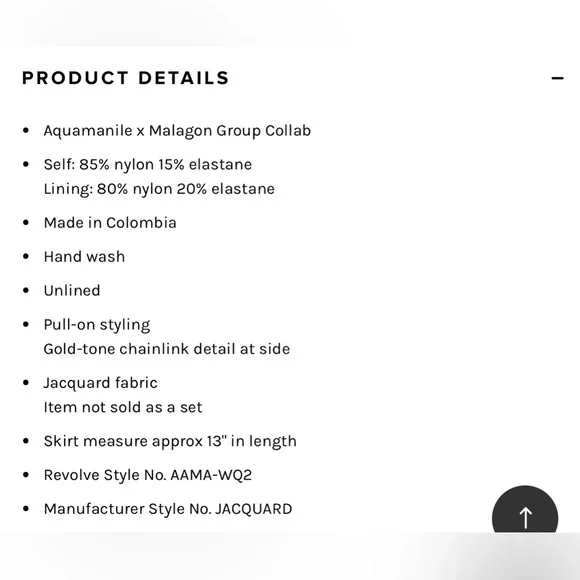Click the Gold-tone chainlink detail line
The width and height of the screenshot is (580, 580).
click(167, 349)
